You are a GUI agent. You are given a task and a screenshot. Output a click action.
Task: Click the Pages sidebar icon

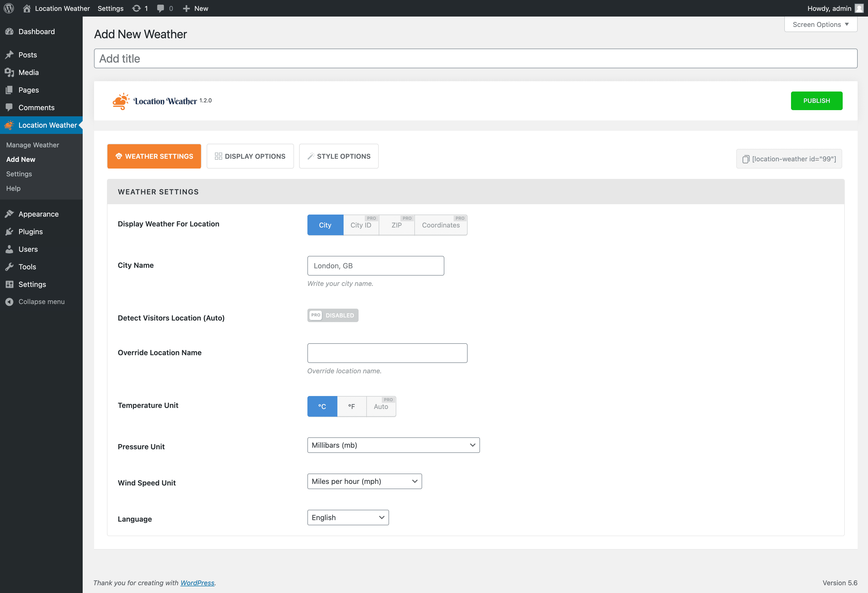click(x=9, y=90)
